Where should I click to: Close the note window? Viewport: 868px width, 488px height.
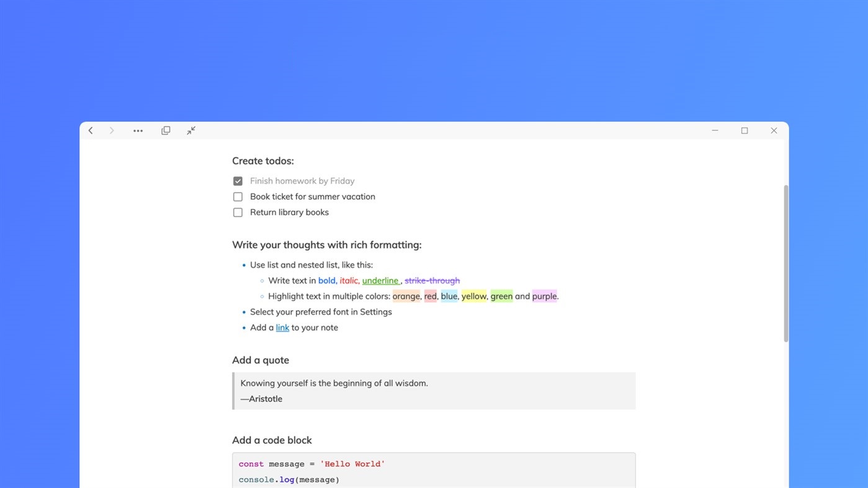[774, 131]
